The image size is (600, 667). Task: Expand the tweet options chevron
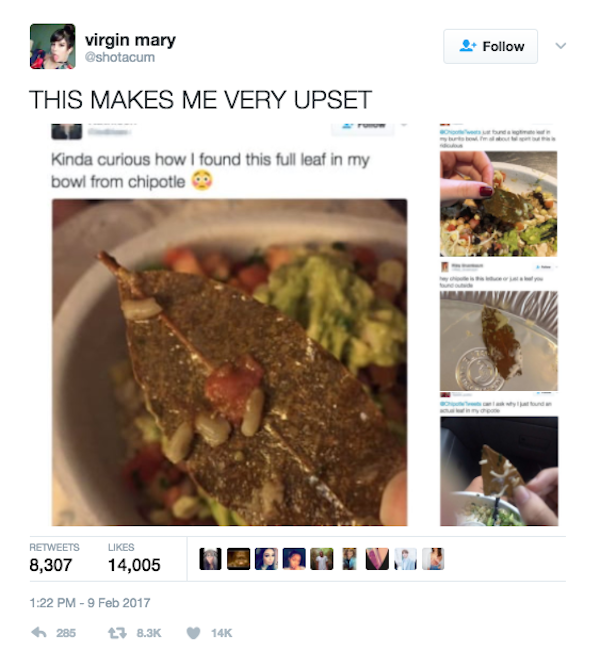[561, 46]
